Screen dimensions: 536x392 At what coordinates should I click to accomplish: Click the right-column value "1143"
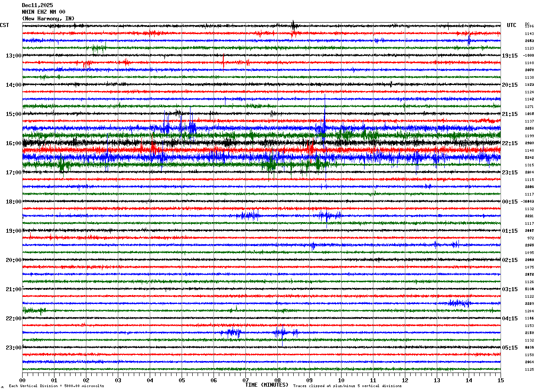click(529, 34)
